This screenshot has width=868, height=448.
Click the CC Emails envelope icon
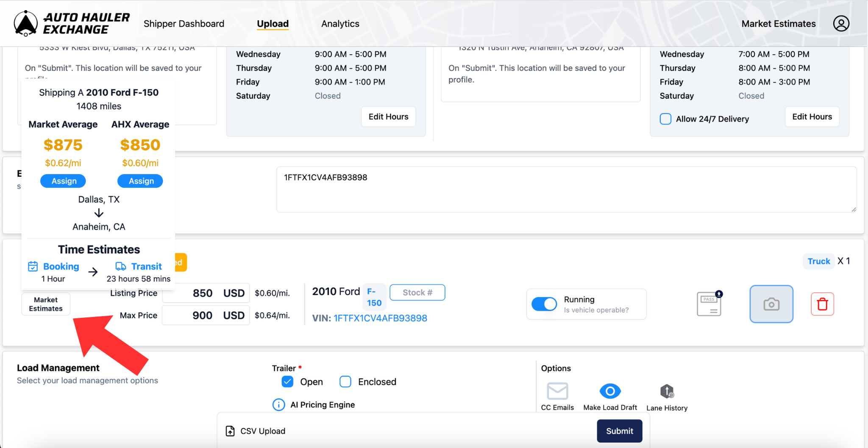click(x=557, y=391)
